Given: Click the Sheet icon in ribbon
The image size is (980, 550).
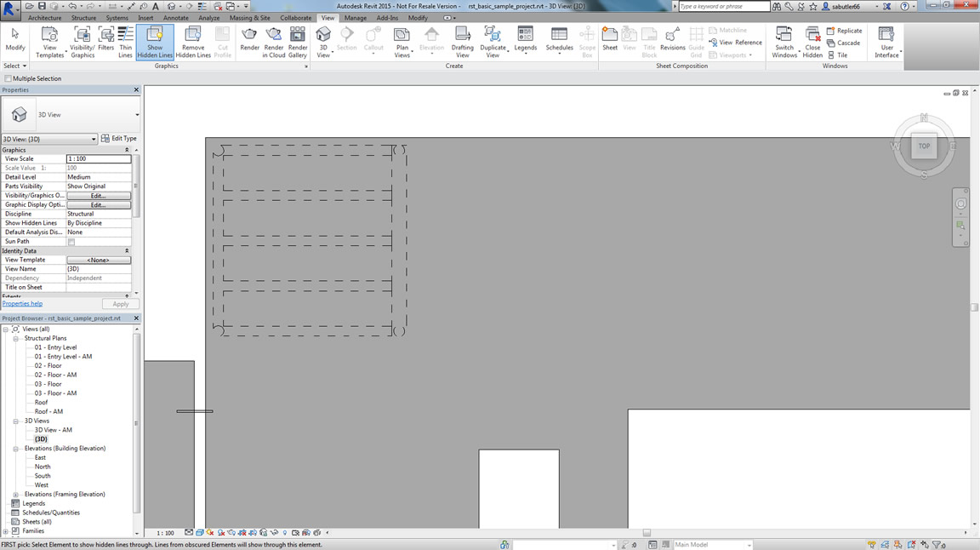Looking at the screenshot, I should pyautogui.click(x=610, y=39).
